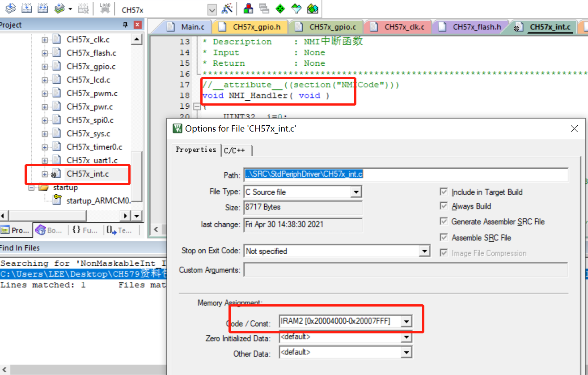The height and width of the screenshot is (375, 588).
Task: Pin the Project panel with pushpin icon
Action: click(125, 25)
